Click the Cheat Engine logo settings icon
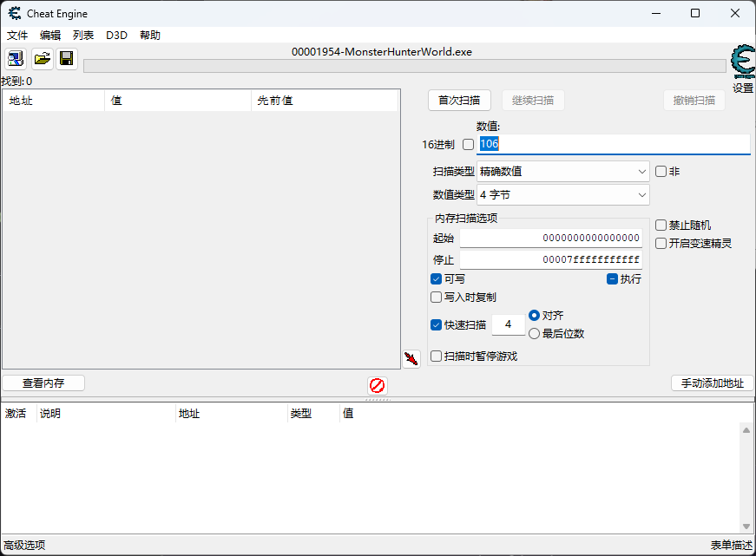 [x=742, y=62]
